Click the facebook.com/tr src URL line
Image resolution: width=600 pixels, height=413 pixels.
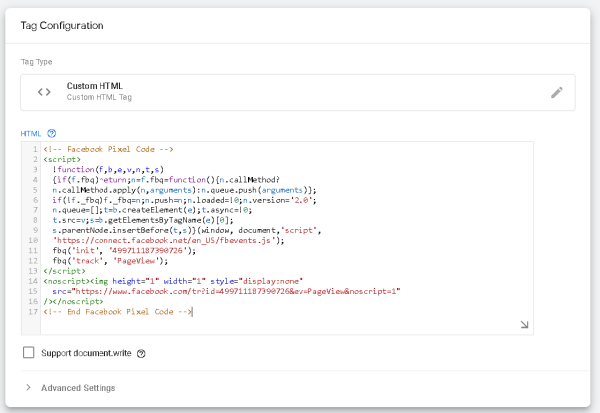pos(227,291)
